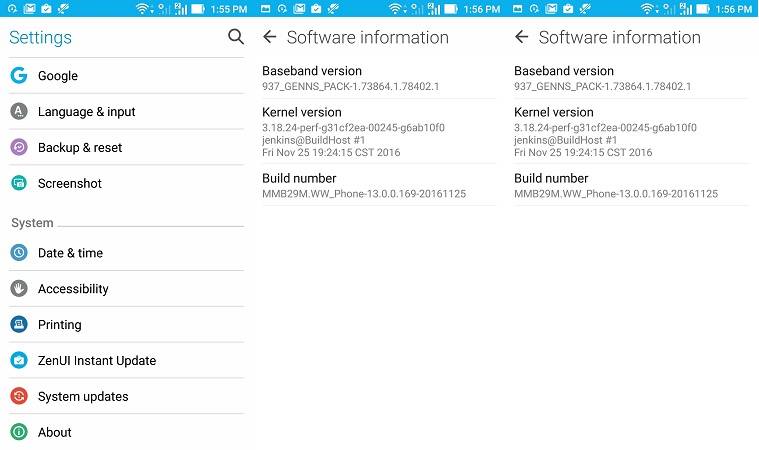Click the Accessibility hand icon
759x450 pixels.
tap(19, 288)
